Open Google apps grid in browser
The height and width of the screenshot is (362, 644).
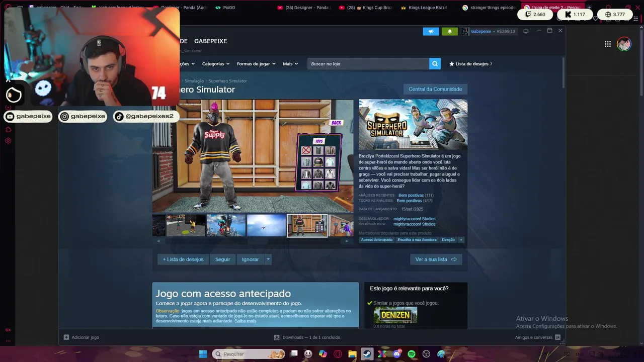[x=608, y=44]
